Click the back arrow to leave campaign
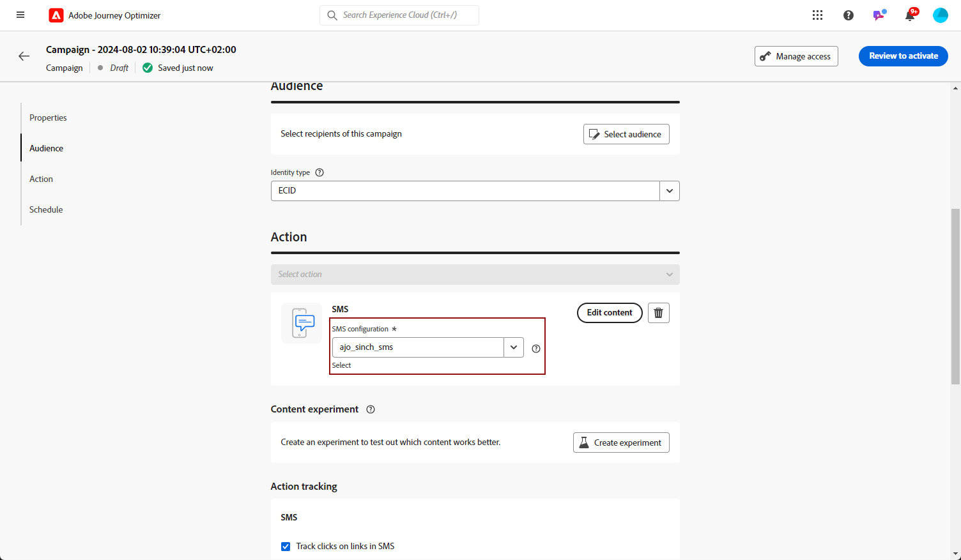 coord(24,56)
